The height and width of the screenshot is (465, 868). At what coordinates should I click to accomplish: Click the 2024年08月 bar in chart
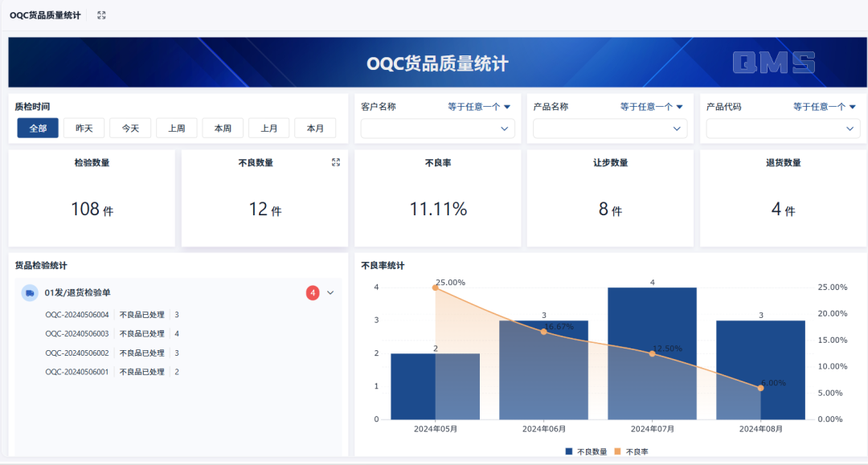click(760, 370)
